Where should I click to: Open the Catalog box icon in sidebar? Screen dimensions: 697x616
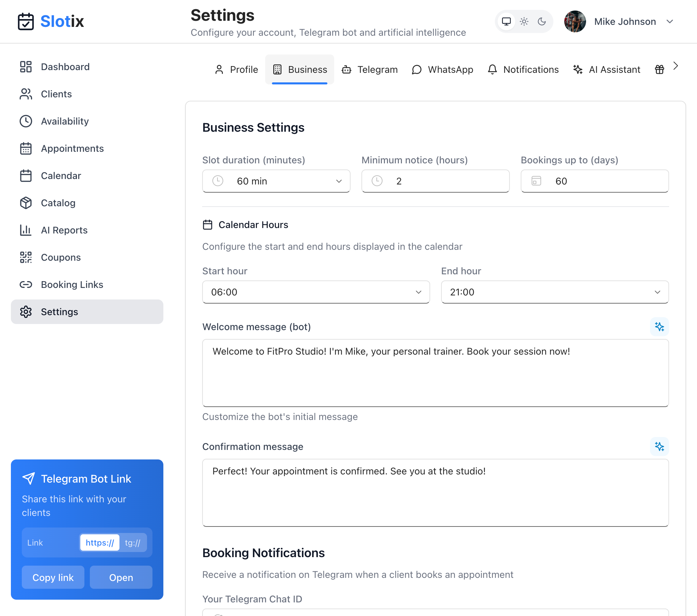(x=26, y=203)
